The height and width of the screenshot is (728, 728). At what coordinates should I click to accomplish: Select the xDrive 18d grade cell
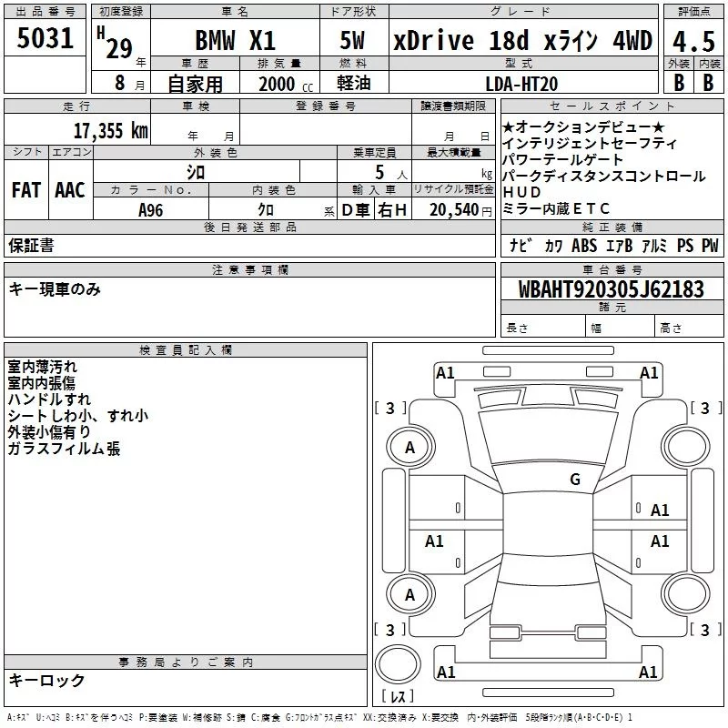point(521,41)
